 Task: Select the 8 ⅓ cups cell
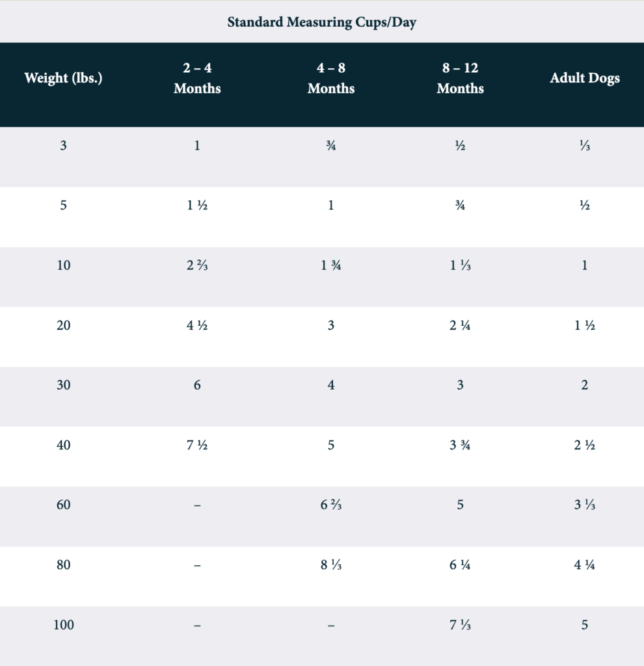330,565
